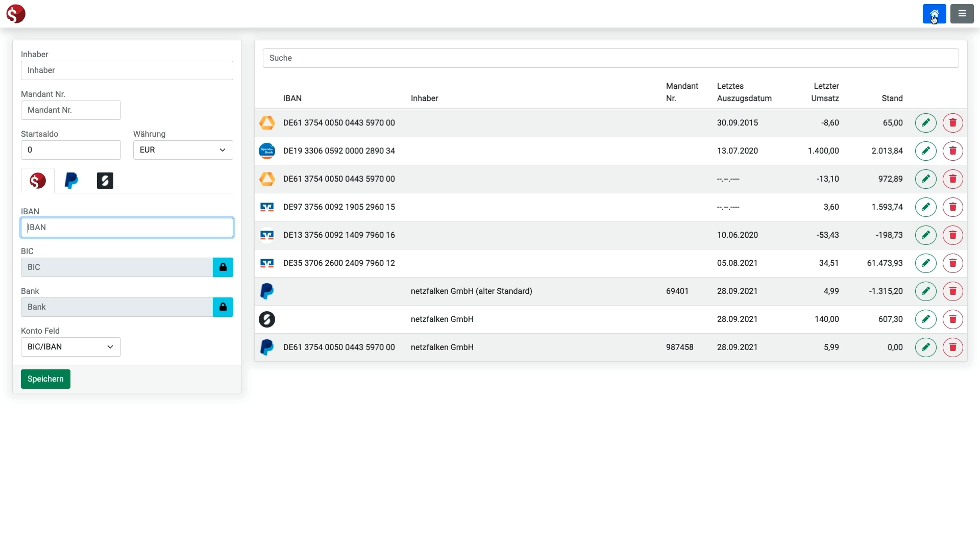Edit the Sparda-Bank account row

[x=925, y=151]
